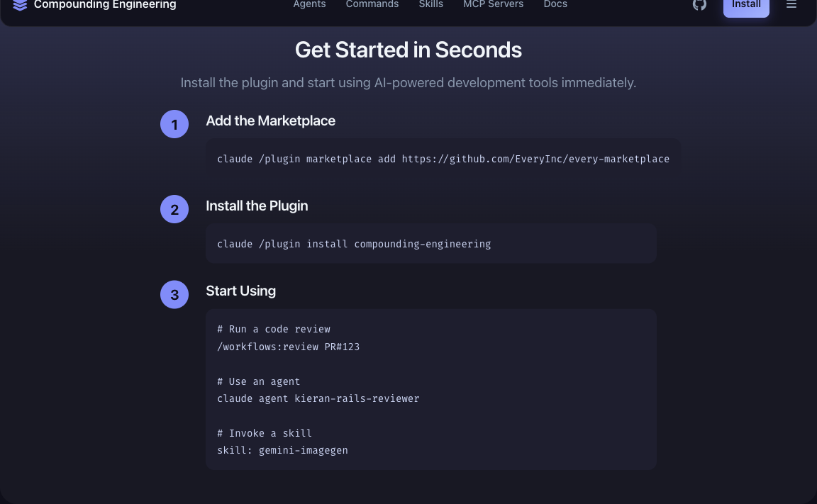
Task: Open the Commands nav item
Action: coord(372,5)
